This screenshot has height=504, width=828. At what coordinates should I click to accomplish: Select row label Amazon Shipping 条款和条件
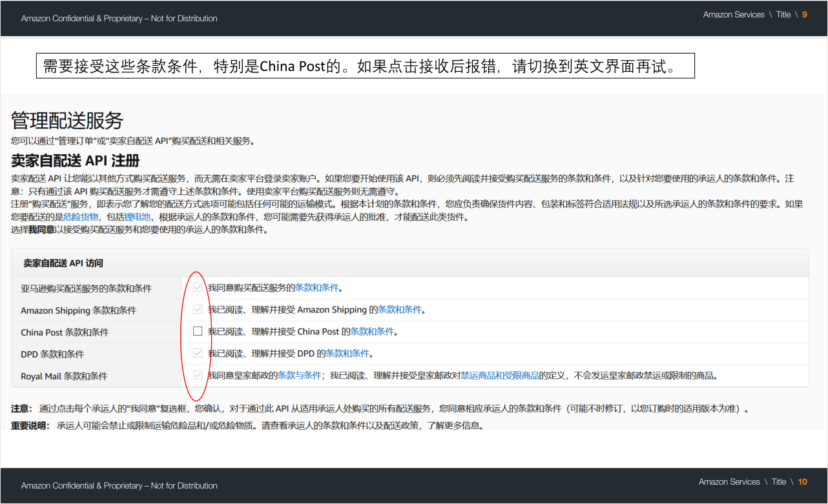point(79,310)
